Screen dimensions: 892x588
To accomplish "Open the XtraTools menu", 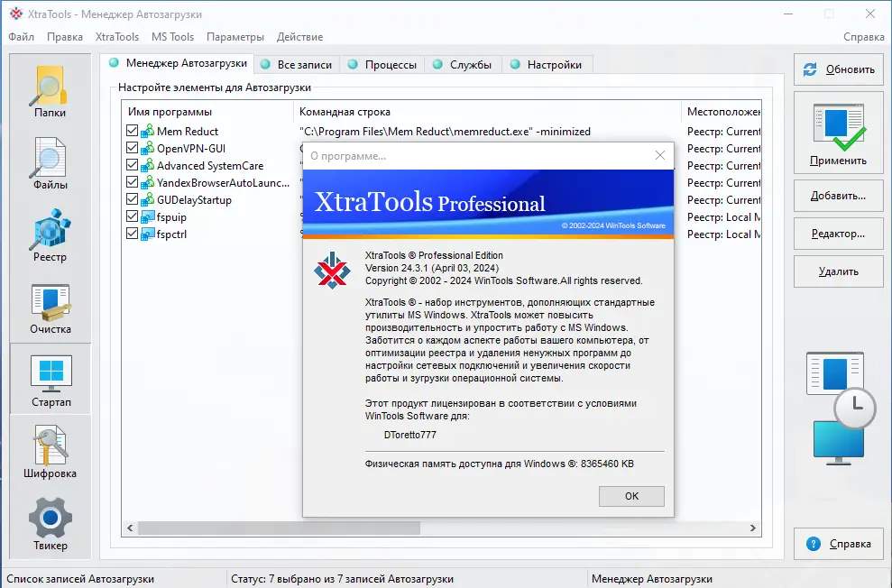I will point(117,37).
